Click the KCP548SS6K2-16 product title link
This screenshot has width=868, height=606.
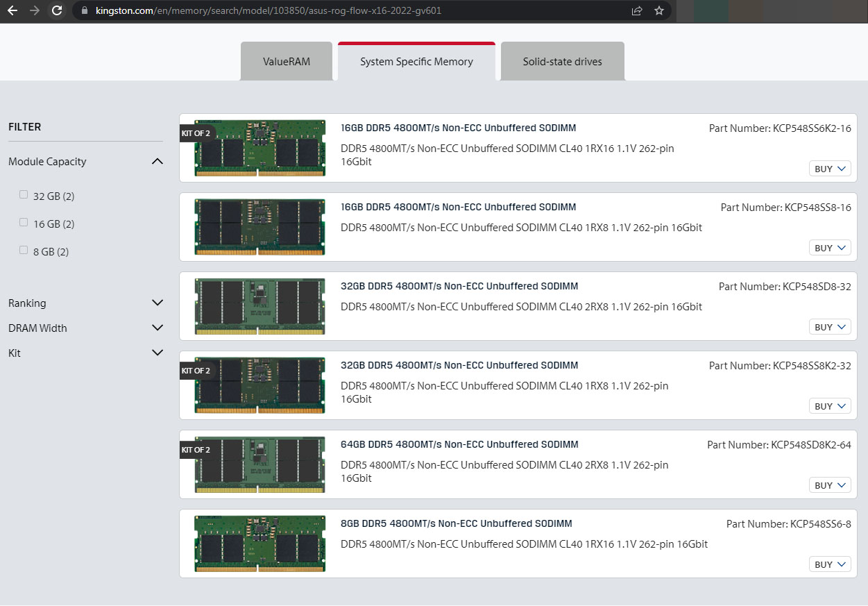pos(458,128)
